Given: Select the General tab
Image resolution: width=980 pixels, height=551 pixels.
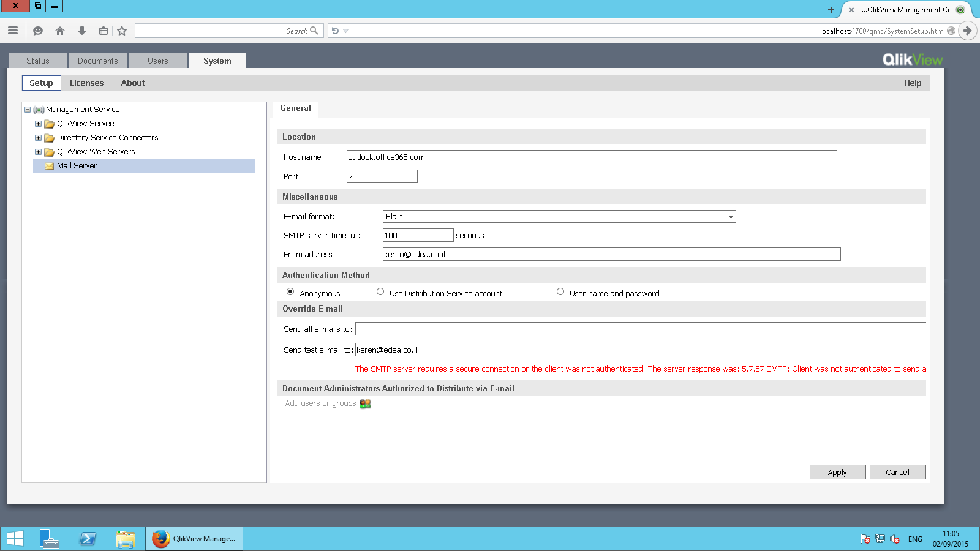Looking at the screenshot, I should [295, 108].
